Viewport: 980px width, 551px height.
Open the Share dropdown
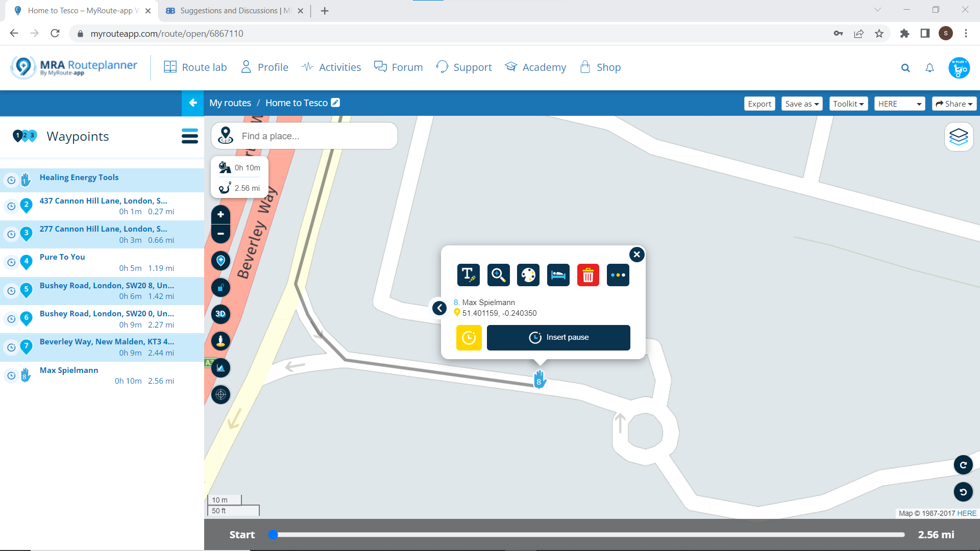click(954, 104)
